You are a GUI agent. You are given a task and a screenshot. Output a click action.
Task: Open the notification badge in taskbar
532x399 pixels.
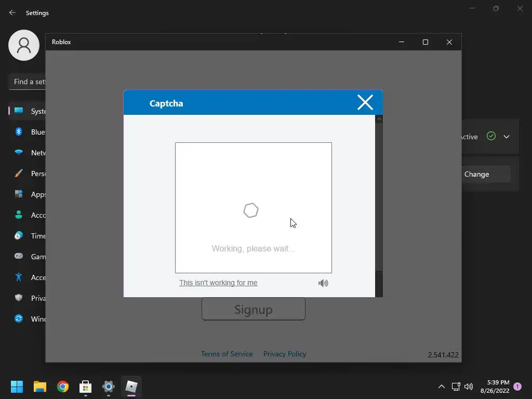pyautogui.click(x=517, y=387)
